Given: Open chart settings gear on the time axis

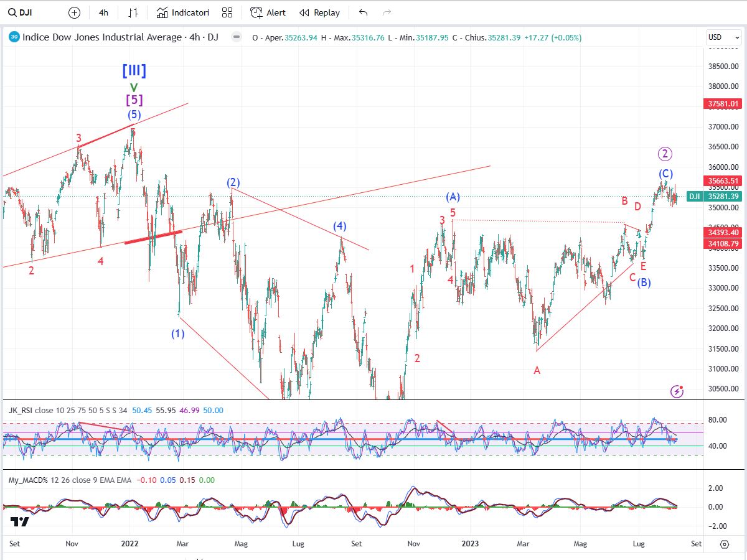Looking at the screenshot, I should tap(725, 544).
